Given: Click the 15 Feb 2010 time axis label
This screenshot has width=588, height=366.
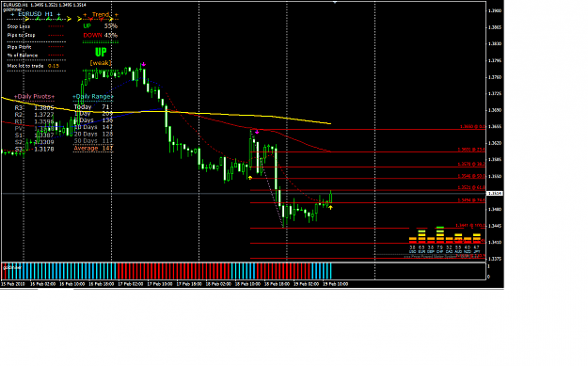Looking at the screenshot, I should 13,284.
